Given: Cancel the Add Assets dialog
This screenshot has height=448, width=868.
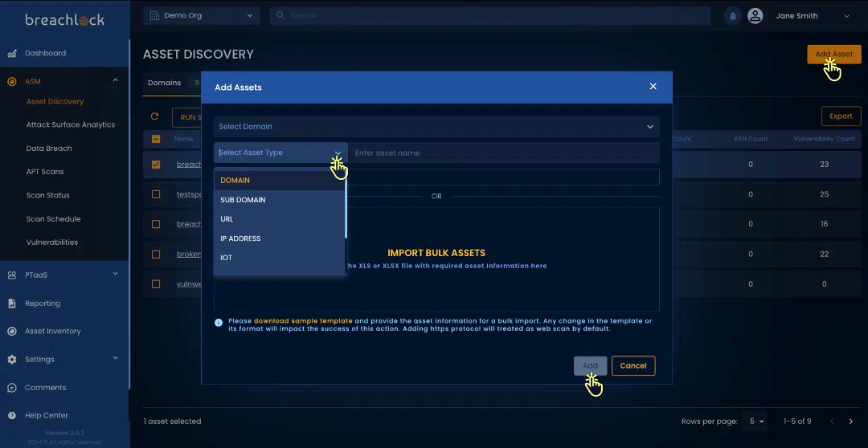Looking at the screenshot, I should (633, 365).
